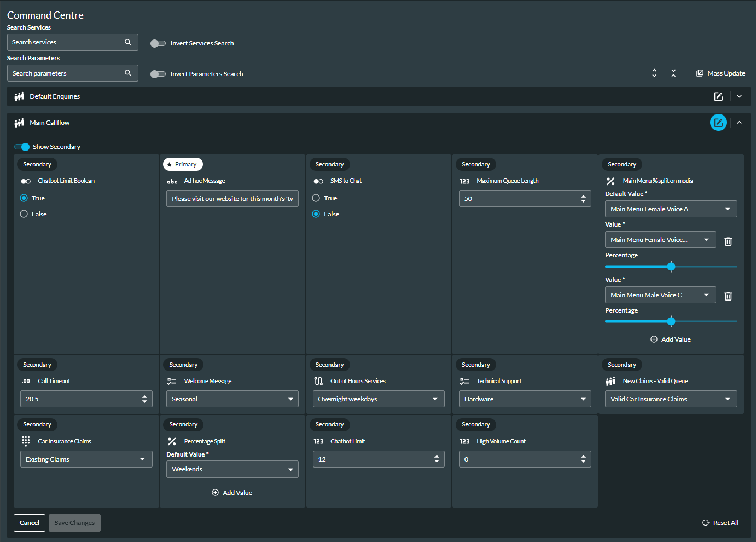
Task: Click the expand all arrows icon
Action: click(x=654, y=73)
